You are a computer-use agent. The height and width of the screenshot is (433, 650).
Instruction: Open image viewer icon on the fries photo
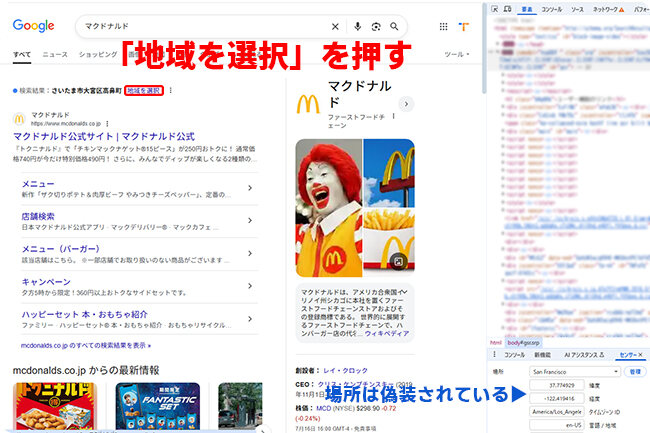pyautogui.click(x=398, y=261)
